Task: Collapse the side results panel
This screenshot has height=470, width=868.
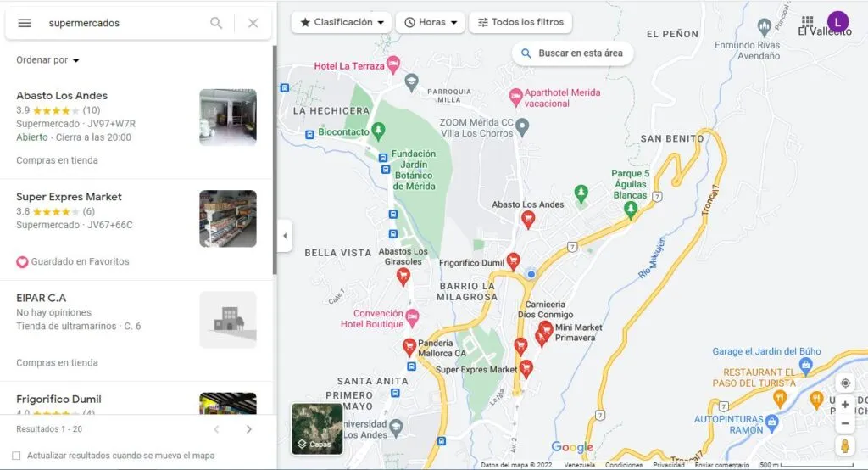Action: [x=285, y=235]
